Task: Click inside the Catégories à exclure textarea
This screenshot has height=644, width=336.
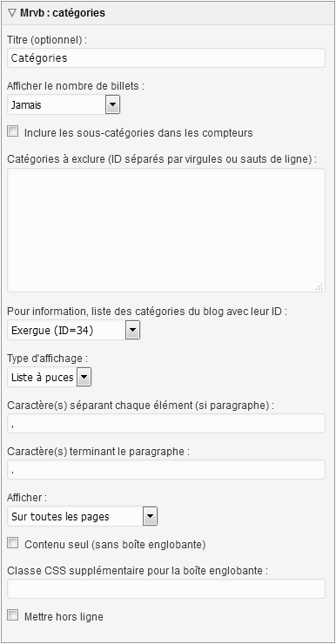Action: click(x=166, y=230)
